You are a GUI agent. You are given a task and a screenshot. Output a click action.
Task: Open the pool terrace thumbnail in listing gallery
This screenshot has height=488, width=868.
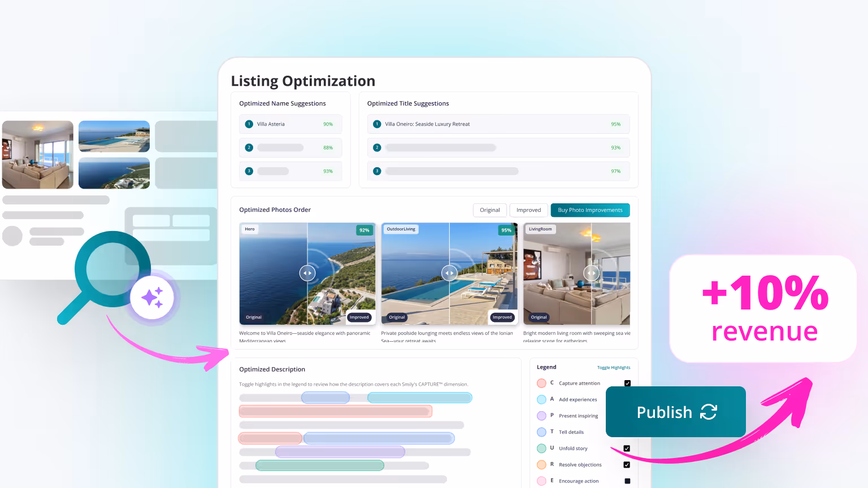[x=114, y=137]
